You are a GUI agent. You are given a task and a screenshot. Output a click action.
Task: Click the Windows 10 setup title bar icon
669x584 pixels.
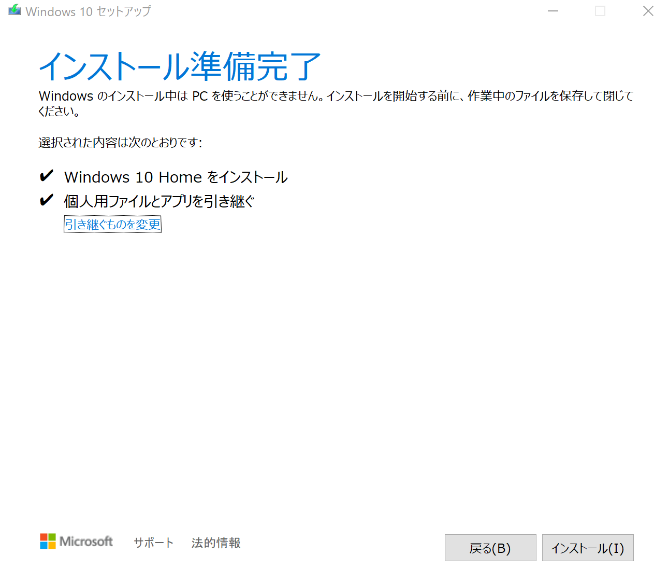pos(15,10)
